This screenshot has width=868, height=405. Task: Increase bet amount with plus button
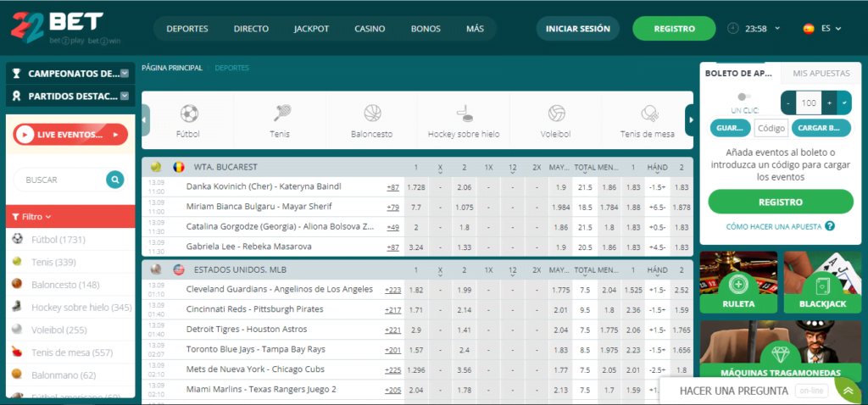(x=829, y=103)
